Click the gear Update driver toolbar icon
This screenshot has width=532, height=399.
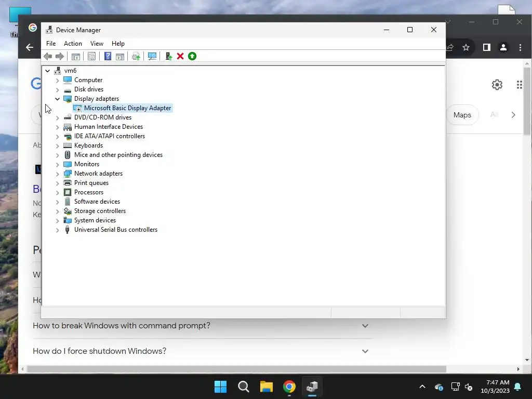[x=136, y=56]
